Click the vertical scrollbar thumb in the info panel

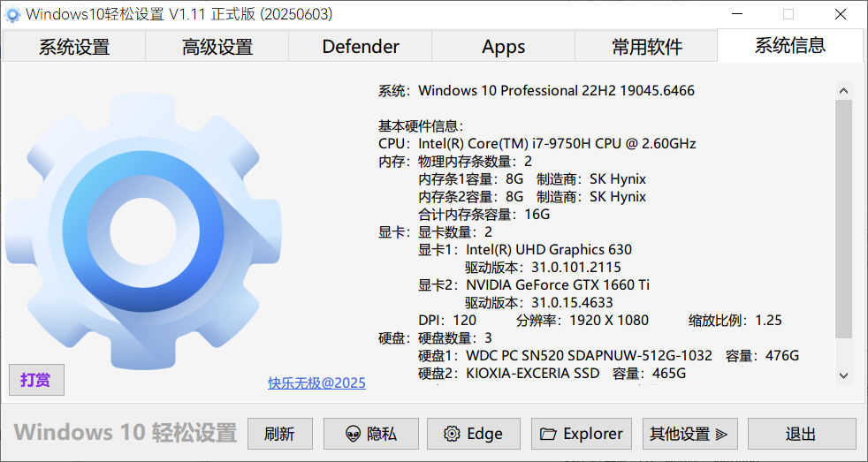[843, 218]
